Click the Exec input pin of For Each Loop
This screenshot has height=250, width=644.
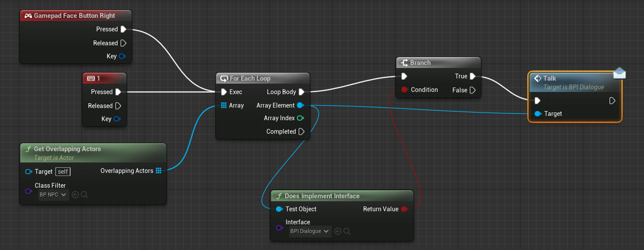click(224, 92)
